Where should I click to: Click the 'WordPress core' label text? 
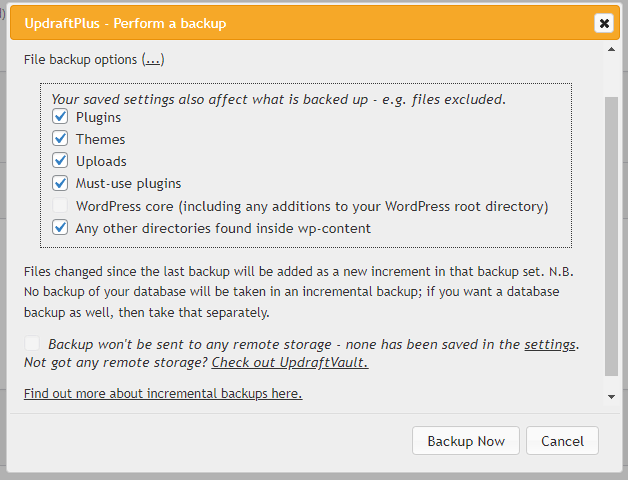pyautogui.click(x=312, y=206)
